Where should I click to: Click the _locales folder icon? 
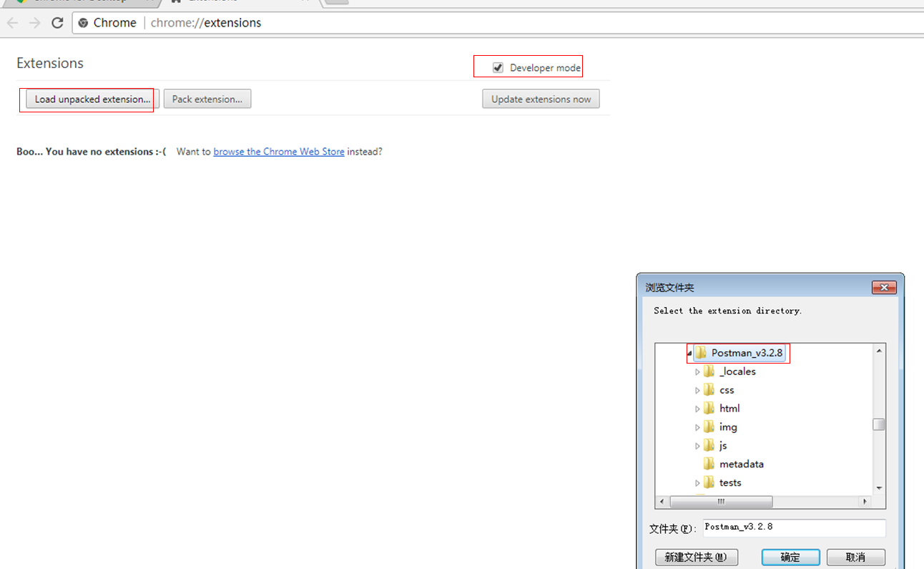[709, 371]
